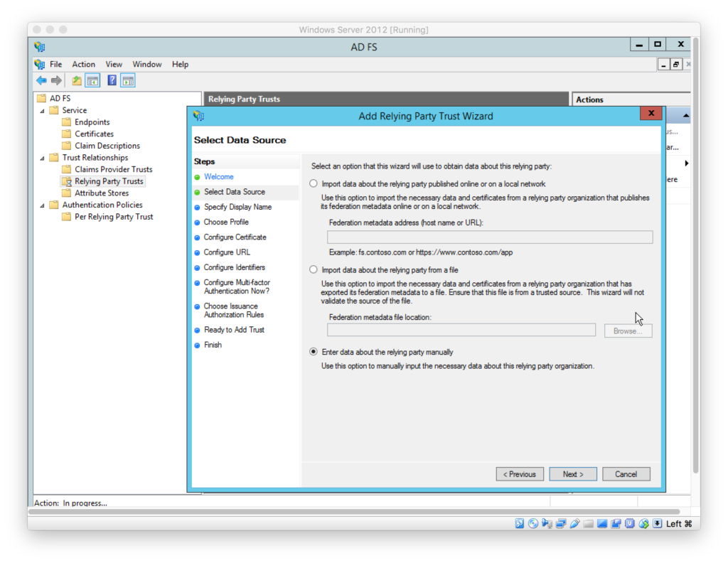Click the grey Forward arrow in the toolbar
Image resolution: width=728 pixels, height=563 pixels.
click(56, 81)
